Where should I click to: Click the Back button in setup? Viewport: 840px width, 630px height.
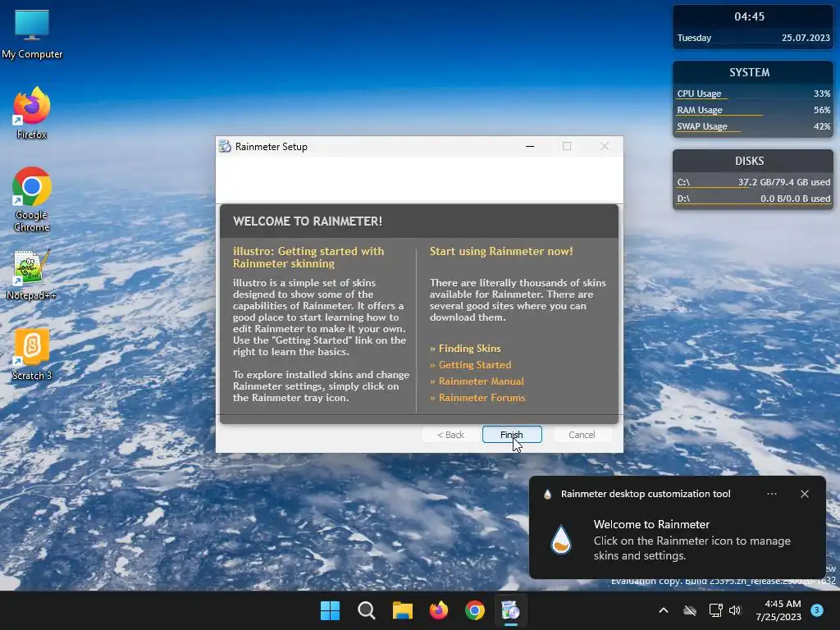(x=450, y=435)
